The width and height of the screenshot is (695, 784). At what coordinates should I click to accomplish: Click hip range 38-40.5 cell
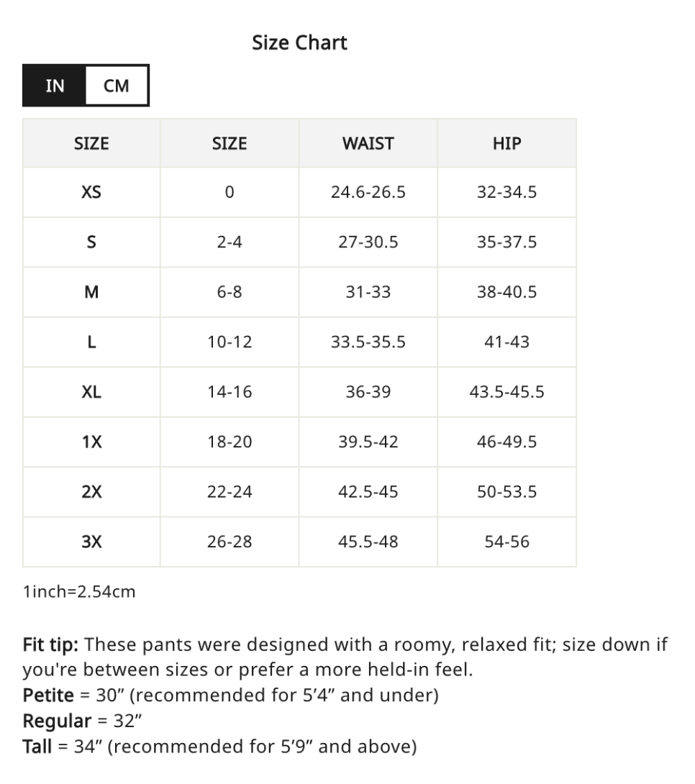507,292
